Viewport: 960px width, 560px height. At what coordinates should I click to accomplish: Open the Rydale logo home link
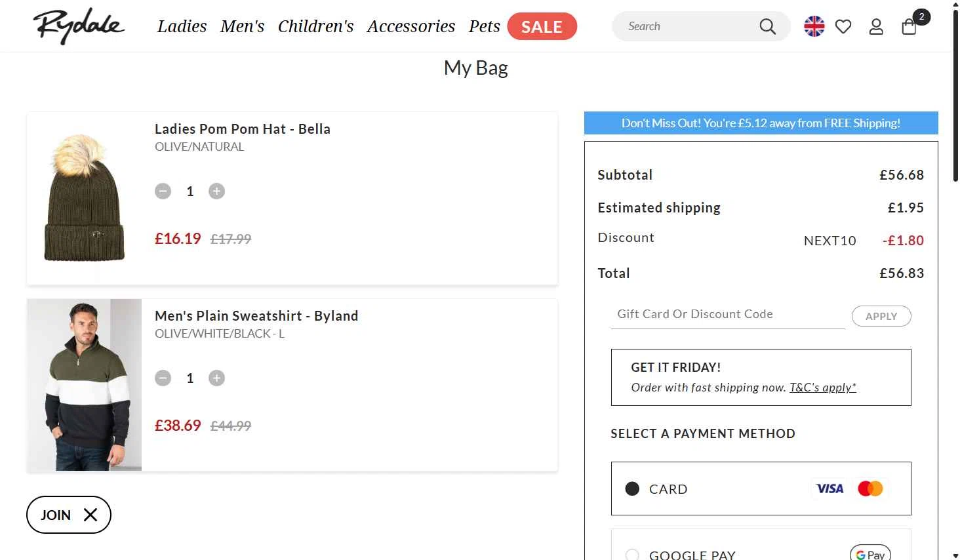[79, 26]
